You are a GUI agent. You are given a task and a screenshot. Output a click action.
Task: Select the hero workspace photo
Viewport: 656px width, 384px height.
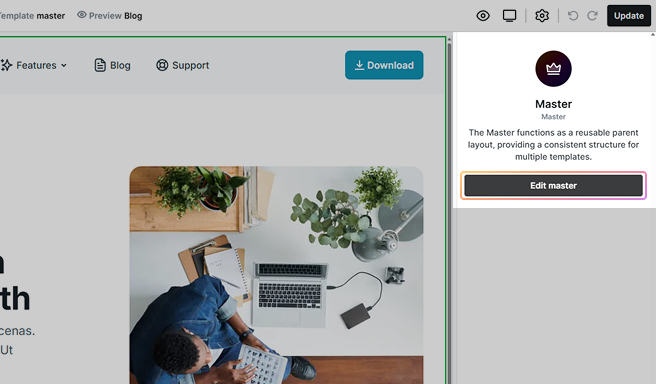pyautogui.click(x=276, y=275)
